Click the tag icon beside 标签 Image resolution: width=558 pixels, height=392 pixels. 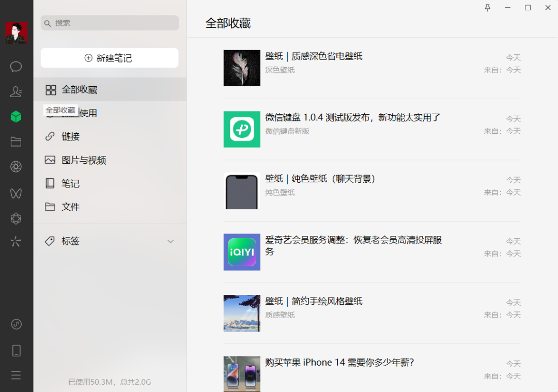click(x=50, y=241)
